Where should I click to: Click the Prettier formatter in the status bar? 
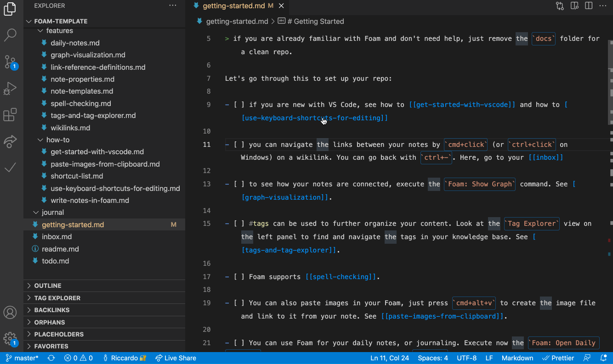click(x=558, y=358)
